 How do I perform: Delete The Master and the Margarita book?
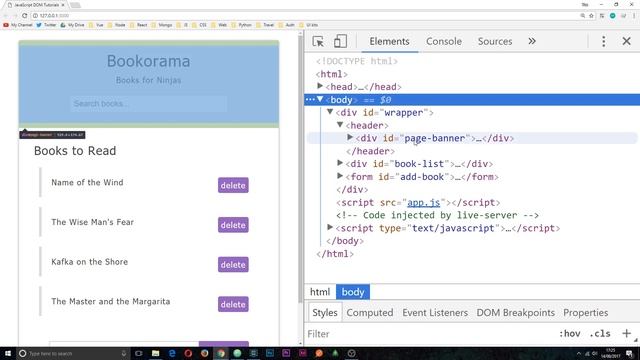click(233, 304)
